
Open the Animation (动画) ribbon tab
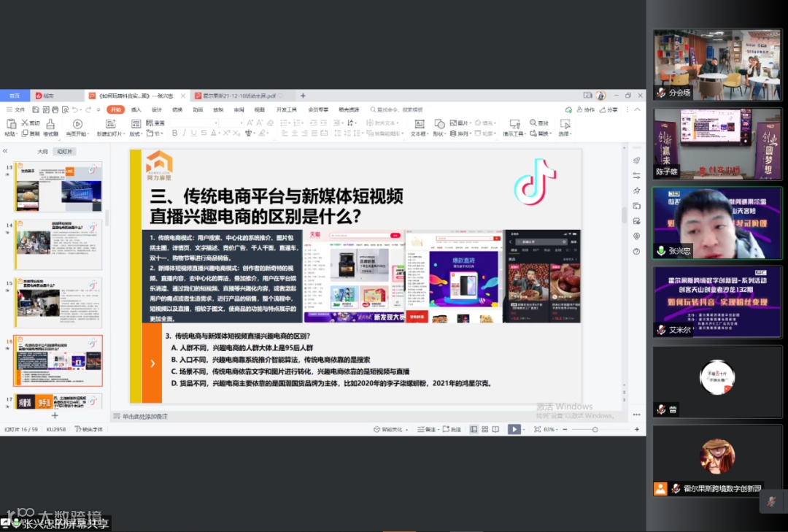click(x=198, y=109)
